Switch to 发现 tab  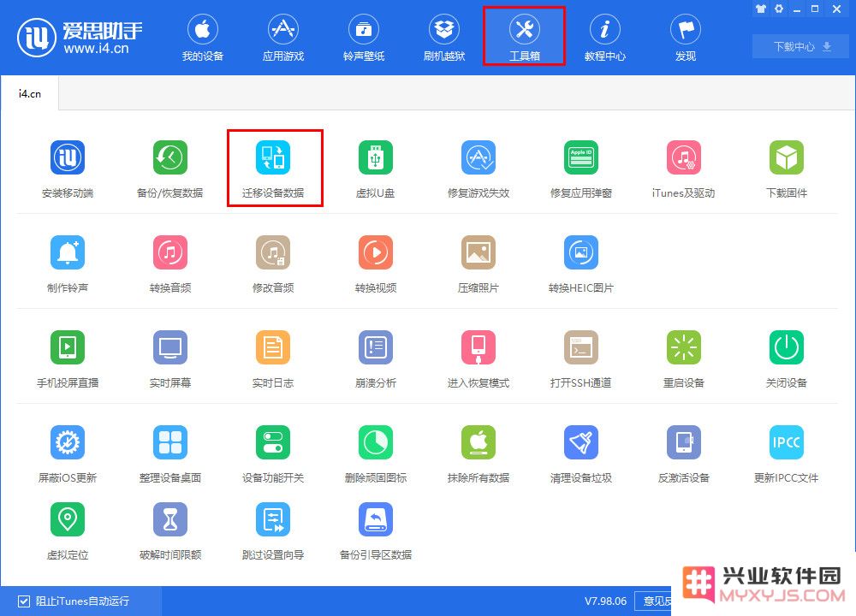(686, 38)
